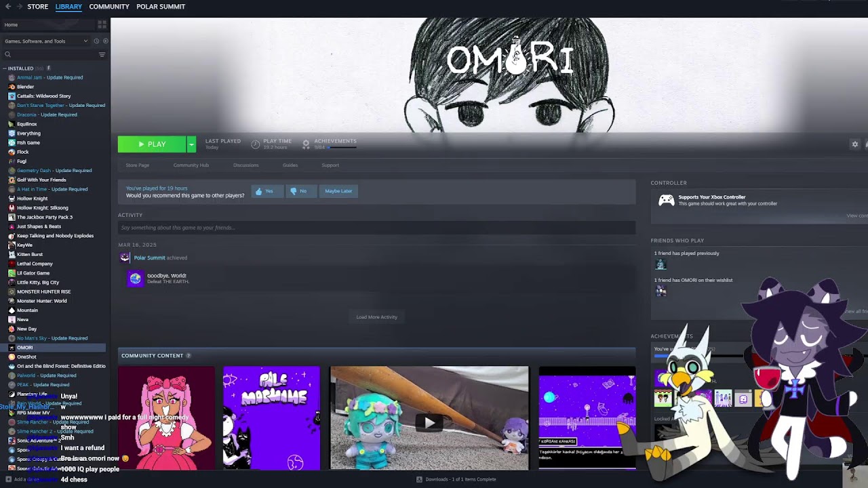The height and width of the screenshot is (488, 868).
Task: Click the activity status input field
Action: pos(376,228)
